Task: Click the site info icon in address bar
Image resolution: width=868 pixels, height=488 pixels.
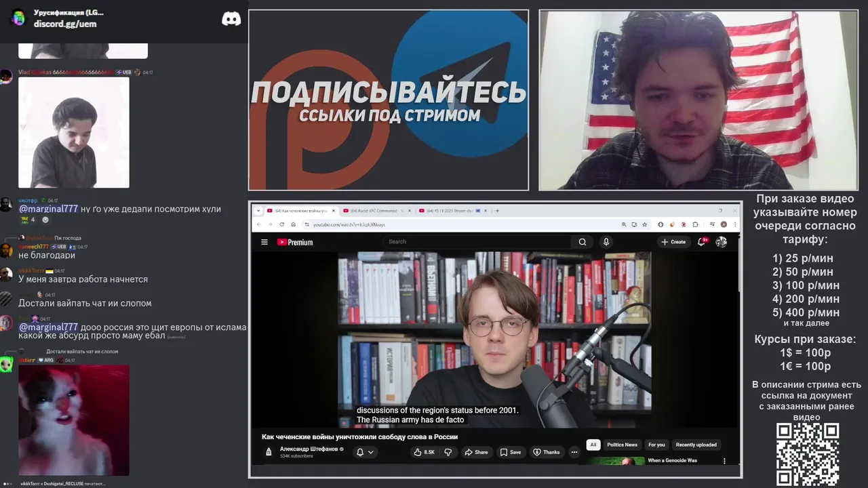Action: coord(307,224)
